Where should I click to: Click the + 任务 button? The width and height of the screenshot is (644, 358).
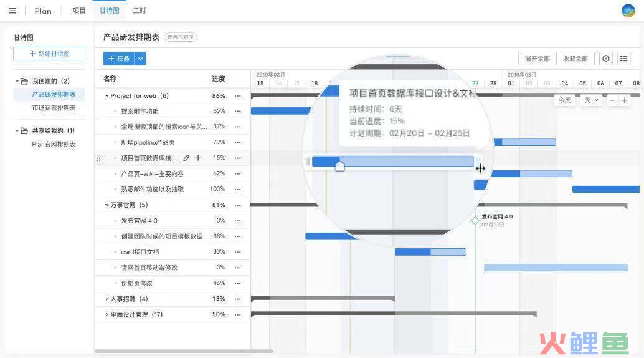point(119,59)
